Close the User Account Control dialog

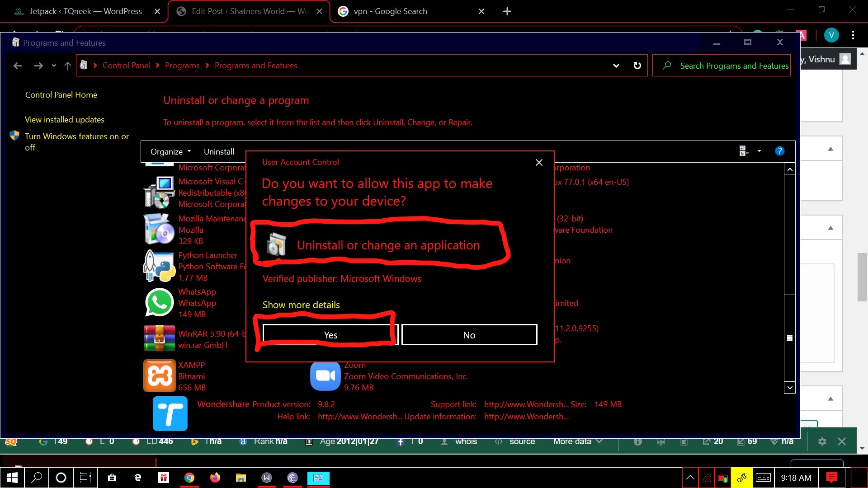click(539, 163)
